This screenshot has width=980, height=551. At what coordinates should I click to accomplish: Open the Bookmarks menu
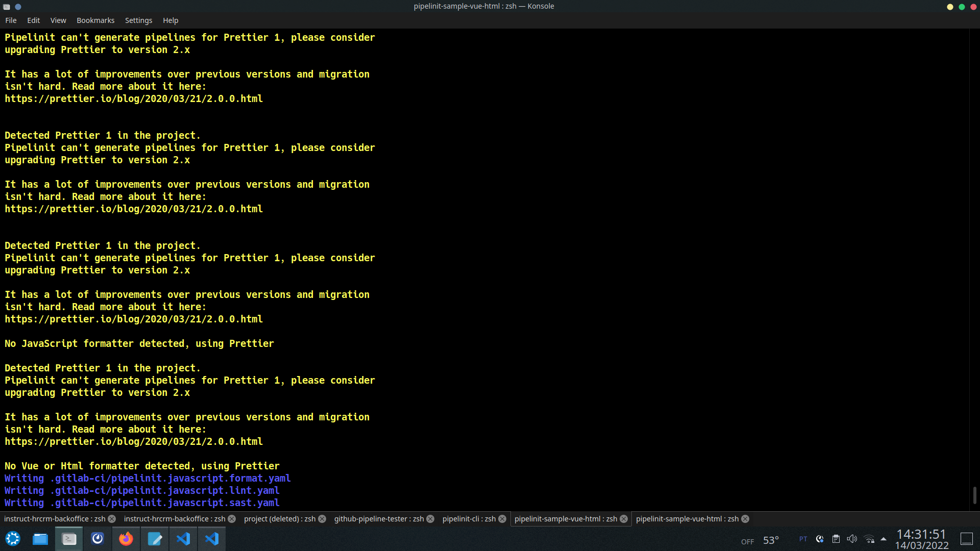95,20
